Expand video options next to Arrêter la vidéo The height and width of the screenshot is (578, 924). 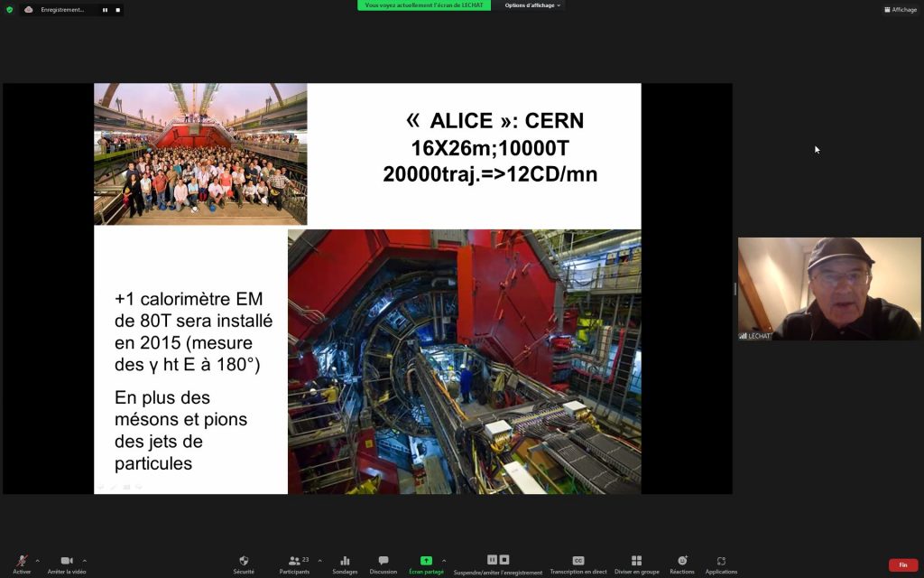(84, 560)
